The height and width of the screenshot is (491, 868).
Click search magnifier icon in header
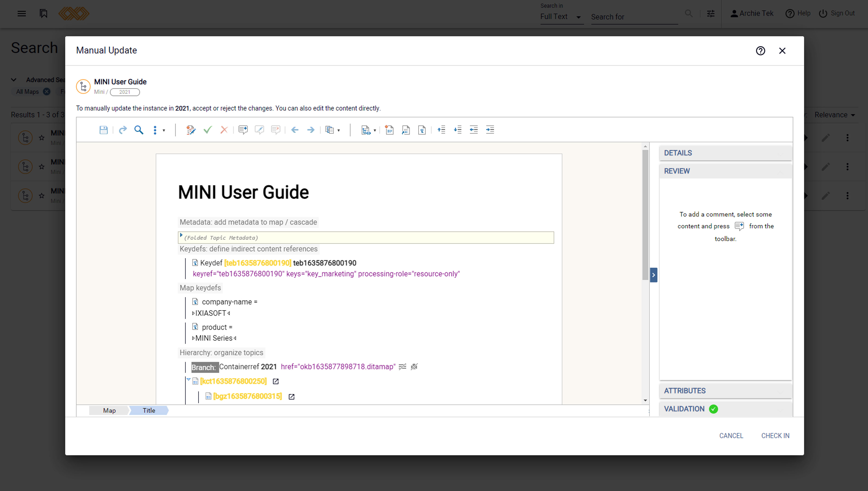[x=689, y=14]
